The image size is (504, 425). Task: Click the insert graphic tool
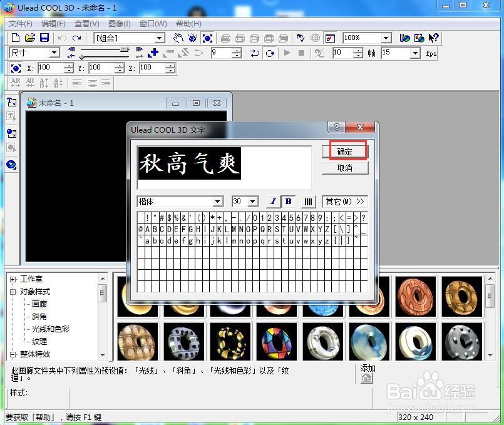click(11, 133)
